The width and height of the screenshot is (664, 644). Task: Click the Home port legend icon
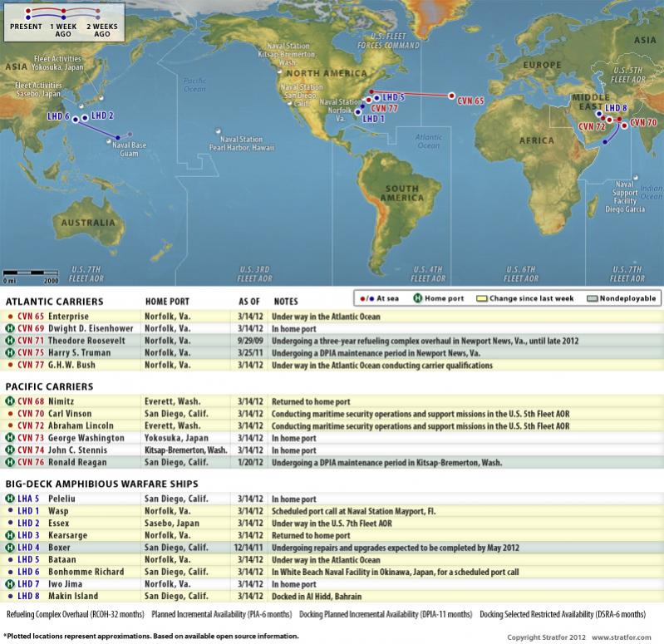[418, 298]
